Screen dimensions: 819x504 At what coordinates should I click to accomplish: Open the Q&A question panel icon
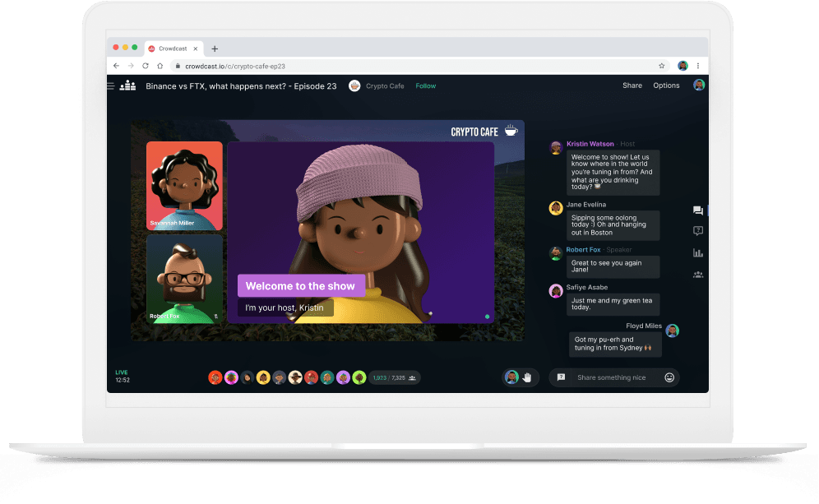pyautogui.click(x=698, y=231)
